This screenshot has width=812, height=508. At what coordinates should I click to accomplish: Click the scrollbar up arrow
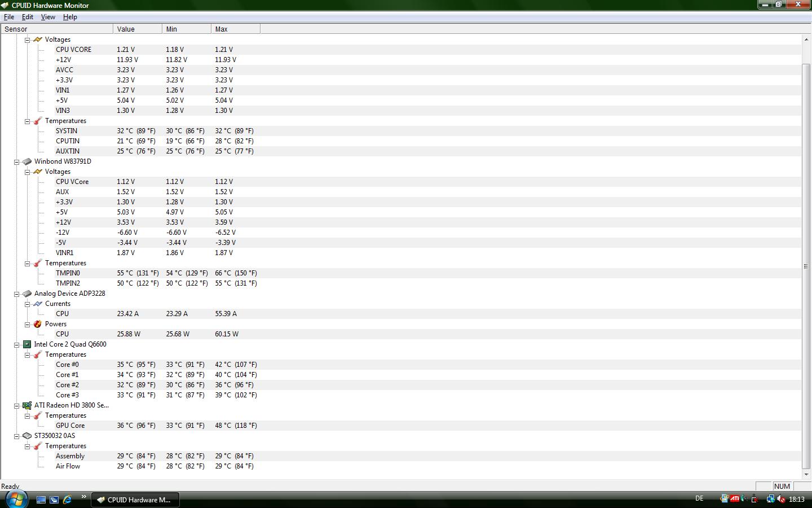tap(806, 39)
